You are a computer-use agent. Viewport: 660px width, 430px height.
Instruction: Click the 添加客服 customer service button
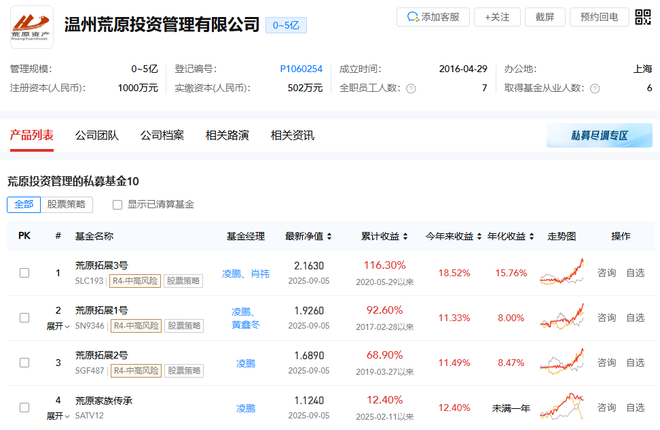pyautogui.click(x=434, y=17)
